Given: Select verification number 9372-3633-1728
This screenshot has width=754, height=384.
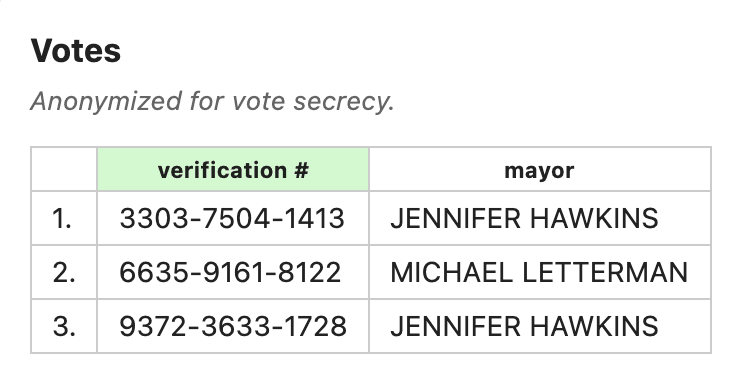Looking at the screenshot, I should 233,326.
